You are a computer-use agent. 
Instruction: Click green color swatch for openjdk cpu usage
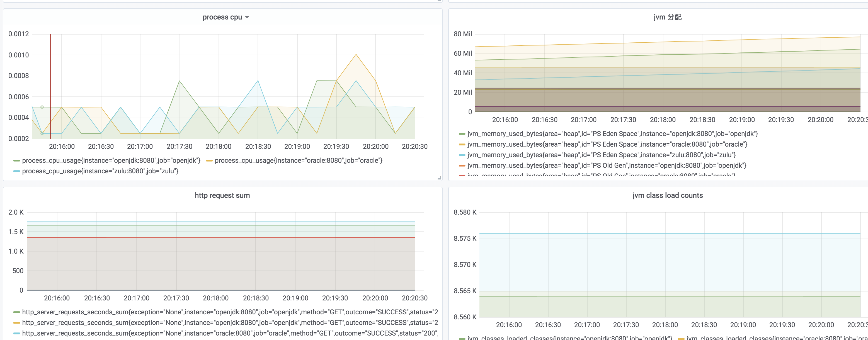pos(16,161)
